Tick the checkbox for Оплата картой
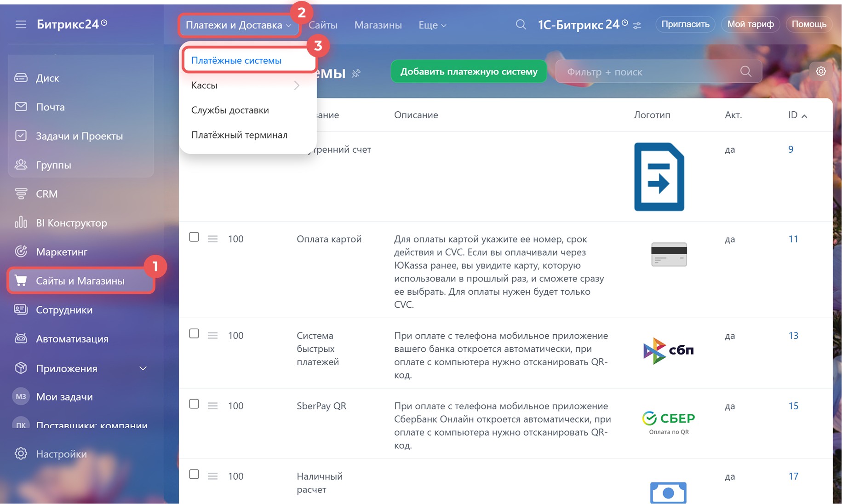The height and width of the screenshot is (504, 842). tap(194, 237)
